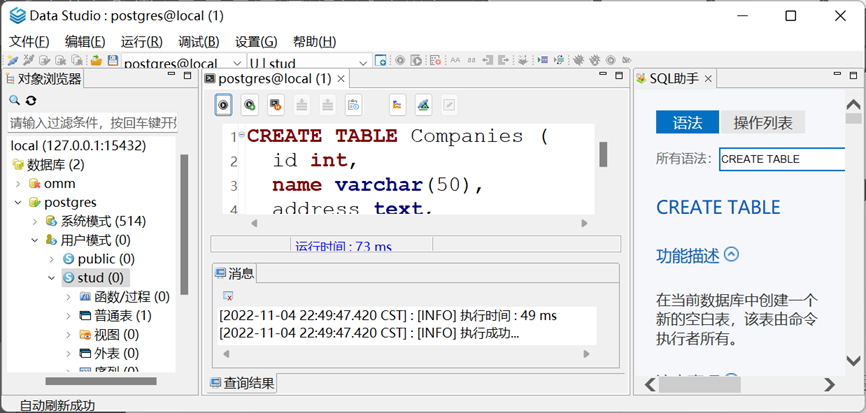Image resolution: width=866 pixels, height=413 pixels.
Task: Click the execute icon with green plus
Action: (x=250, y=104)
